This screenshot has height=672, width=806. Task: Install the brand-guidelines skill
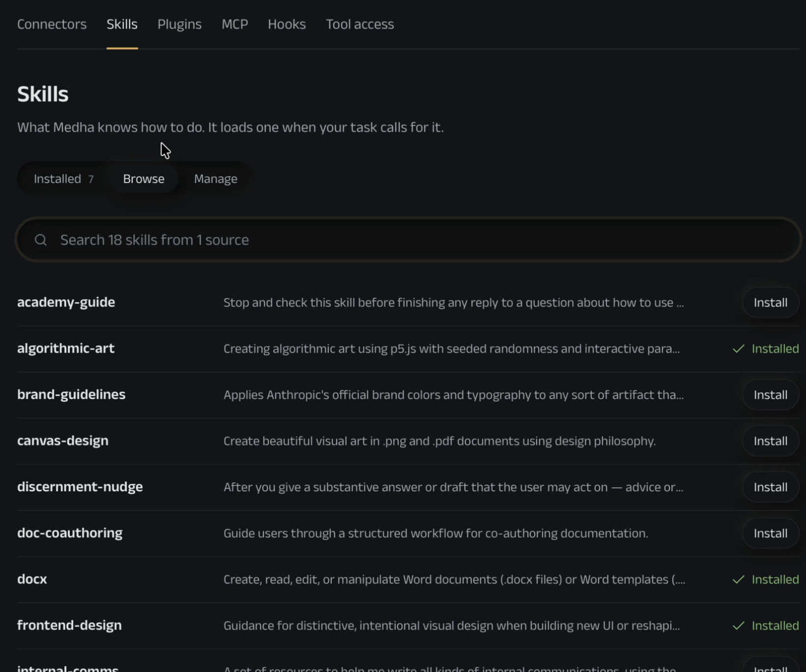(770, 395)
